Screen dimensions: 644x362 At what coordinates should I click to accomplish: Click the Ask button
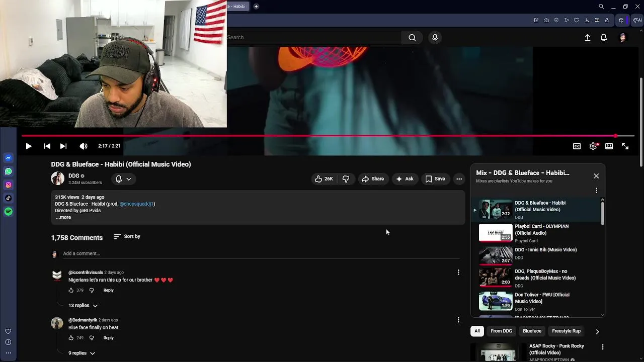[x=405, y=179]
